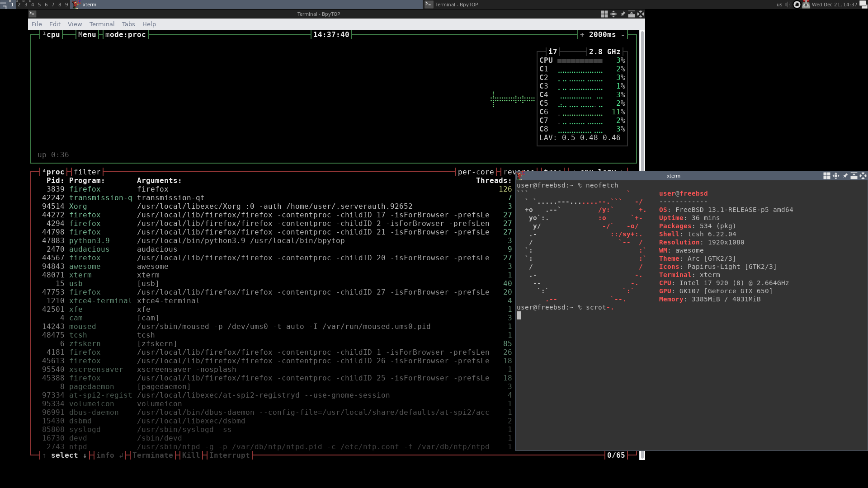This screenshot has height=488, width=868.
Task: Click the xterm titlebar floating grid icon
Action: point(826,176)
